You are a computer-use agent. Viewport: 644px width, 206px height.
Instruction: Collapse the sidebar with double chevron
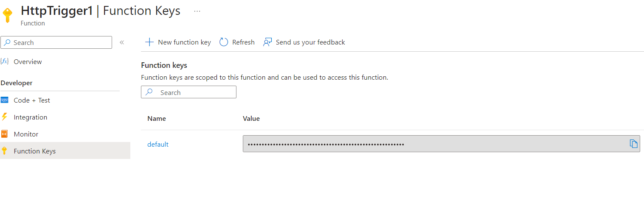(121, 42)
